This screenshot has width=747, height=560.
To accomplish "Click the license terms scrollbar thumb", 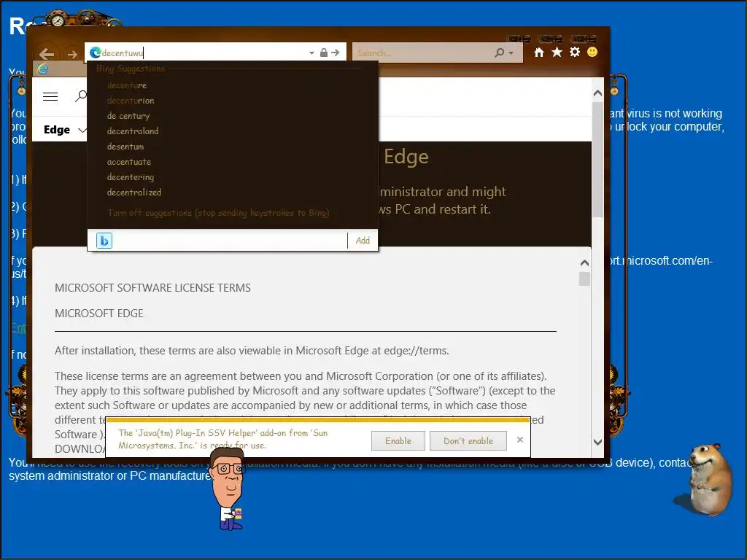I will point(584,279).
